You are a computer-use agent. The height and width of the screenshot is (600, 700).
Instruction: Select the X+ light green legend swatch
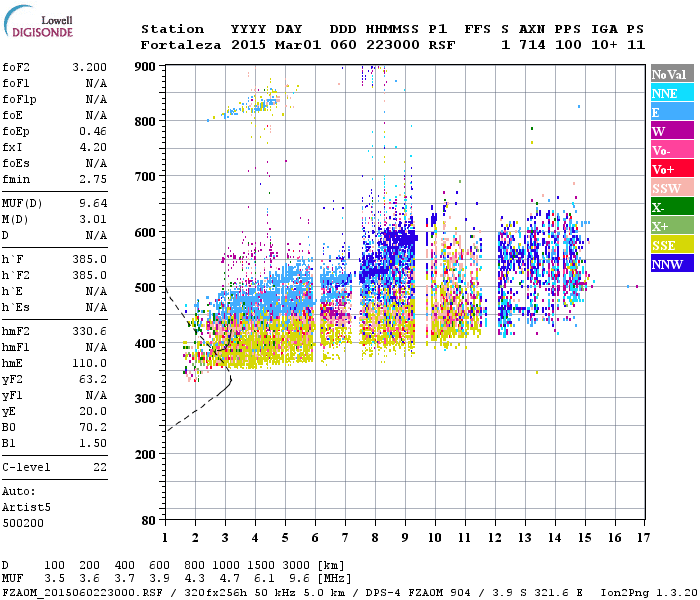point(672,226)
